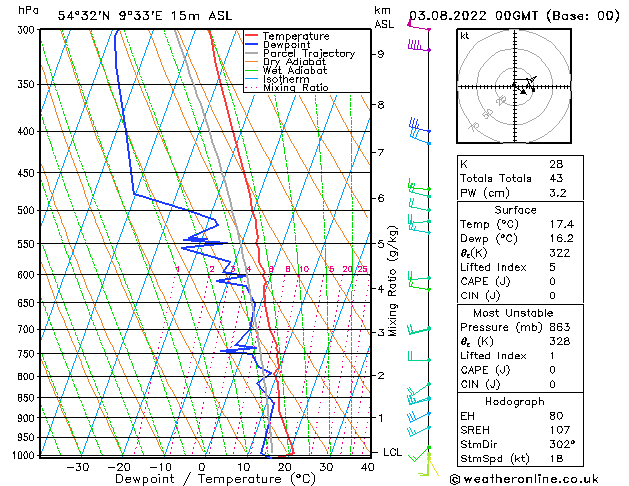Click the 'Dewpoint / Temperature (°C)' axis title
This screenshot has width=629, height=486.
click(215, 479)
